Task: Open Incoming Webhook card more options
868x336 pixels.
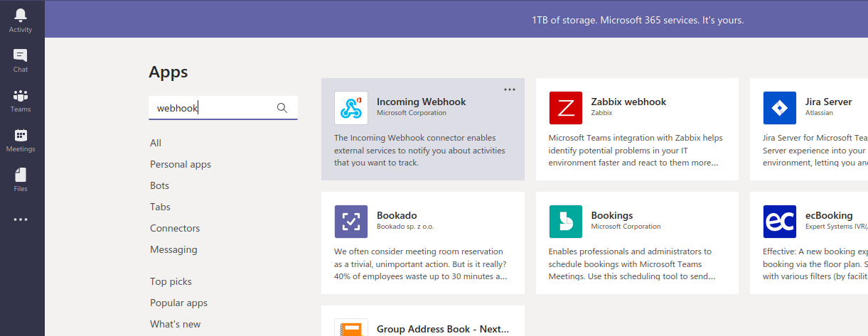Action: 510,90
